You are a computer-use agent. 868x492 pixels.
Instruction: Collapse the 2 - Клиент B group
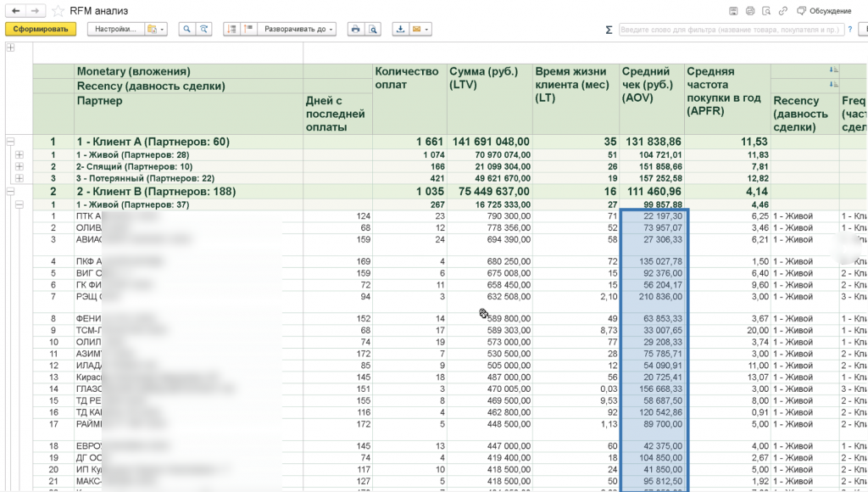click(10, 192)
